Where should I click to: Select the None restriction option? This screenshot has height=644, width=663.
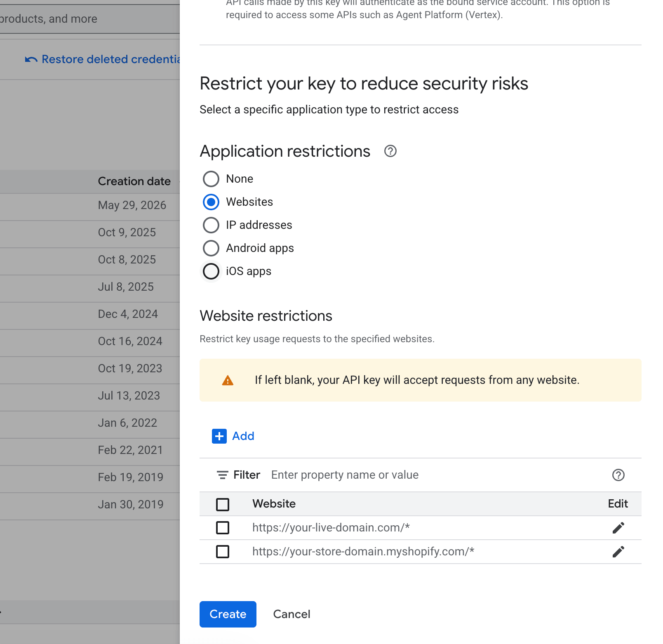point(211,179)
